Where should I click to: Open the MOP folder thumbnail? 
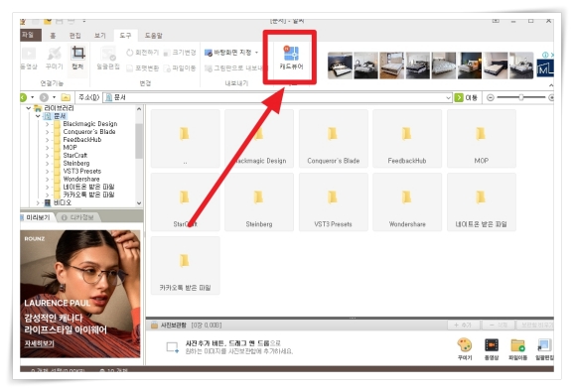click(482, 139)
